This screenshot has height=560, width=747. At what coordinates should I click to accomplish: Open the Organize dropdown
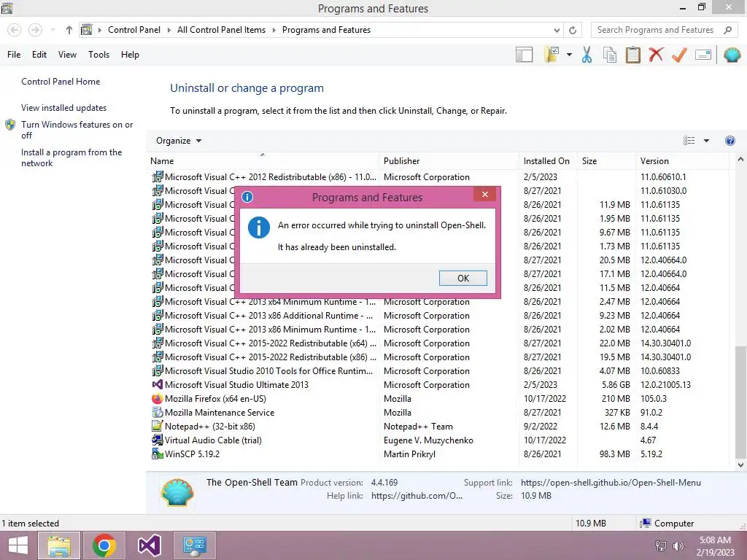click(179, 141)
